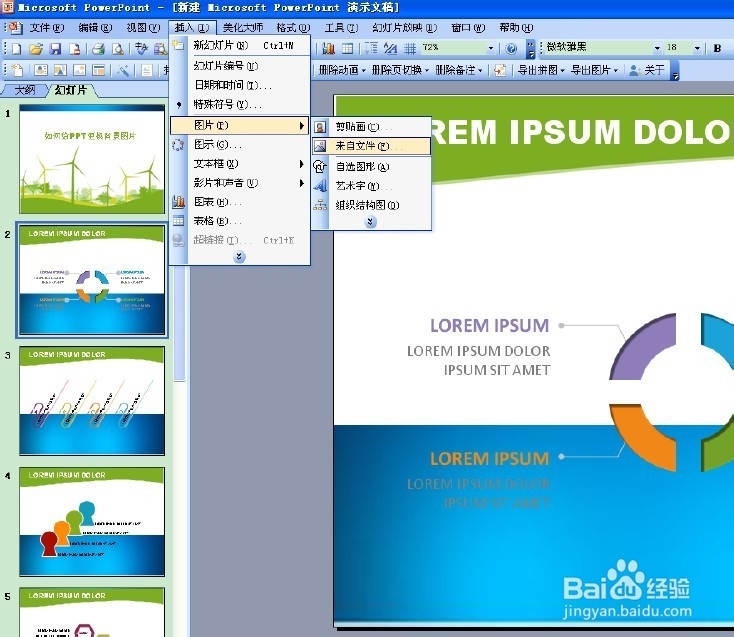
Task: Open the 视图 menu
Action: click(x=143, y=28)
